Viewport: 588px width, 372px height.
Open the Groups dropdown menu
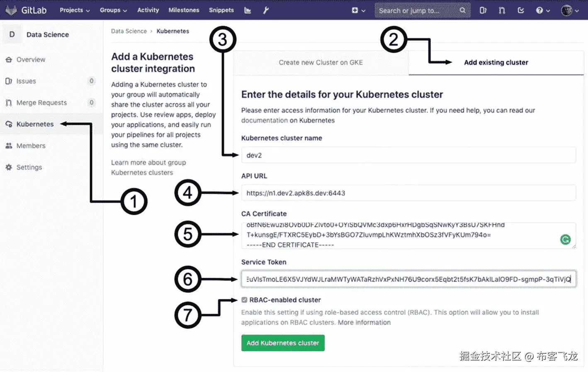pos(113,10)
